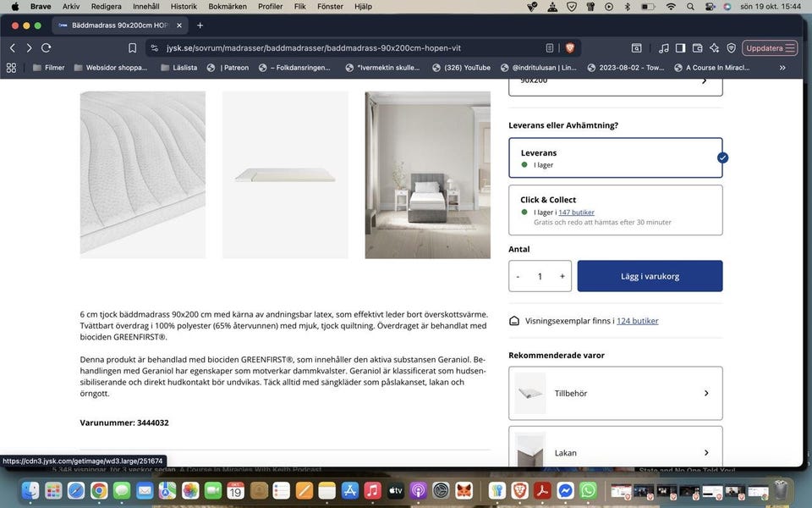Open the 124 butiker link
This screenshot has height=508, width=812.
tap(638, 321)
